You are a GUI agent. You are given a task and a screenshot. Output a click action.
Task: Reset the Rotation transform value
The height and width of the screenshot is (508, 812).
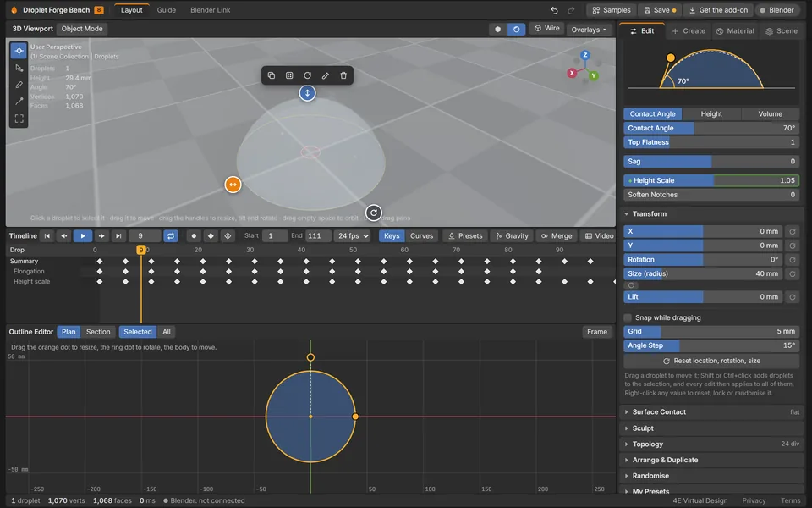[793, 260]
